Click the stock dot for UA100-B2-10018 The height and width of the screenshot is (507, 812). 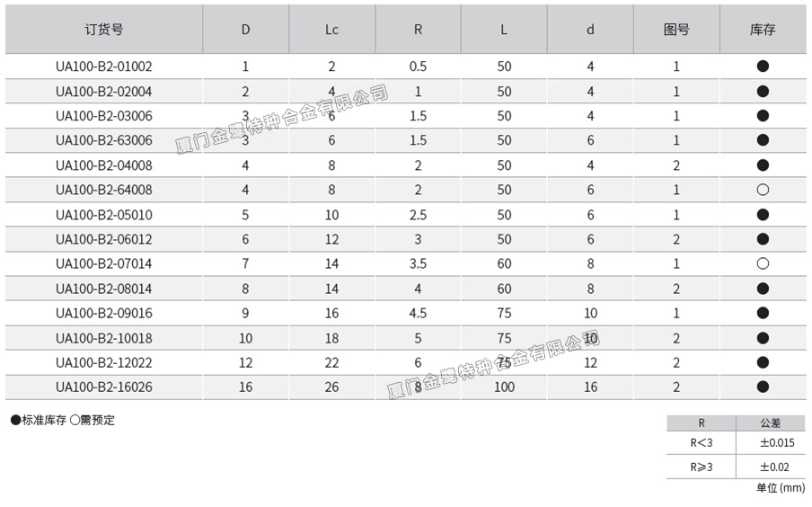[763, 338]
